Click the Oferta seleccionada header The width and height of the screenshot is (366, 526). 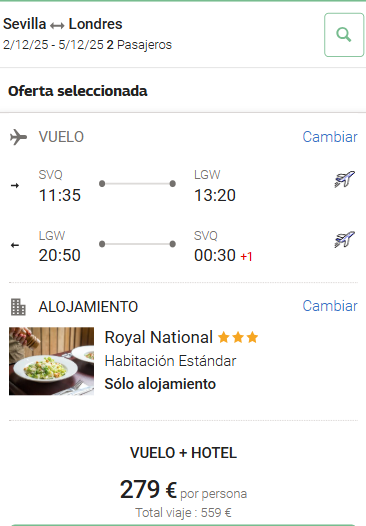click(77, 91)
